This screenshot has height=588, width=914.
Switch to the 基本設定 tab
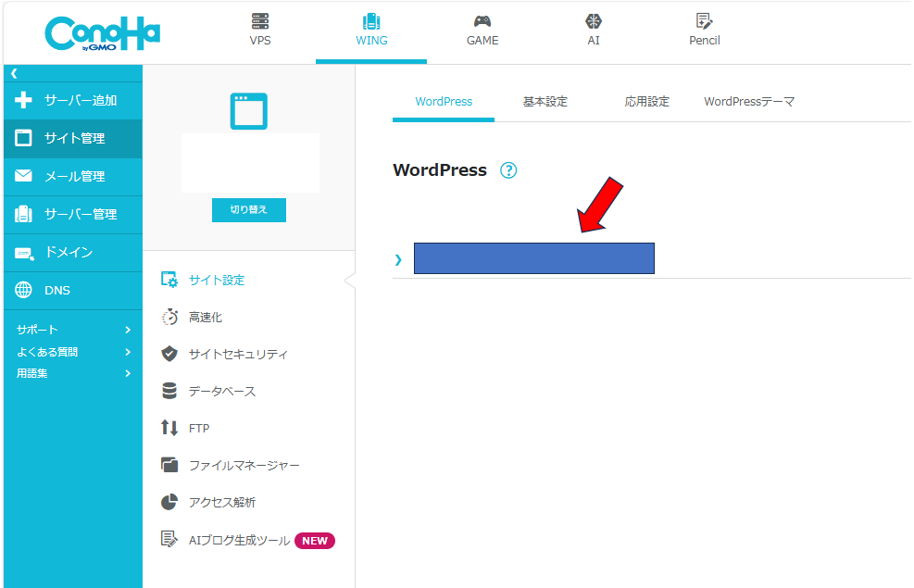coord(545,102)
